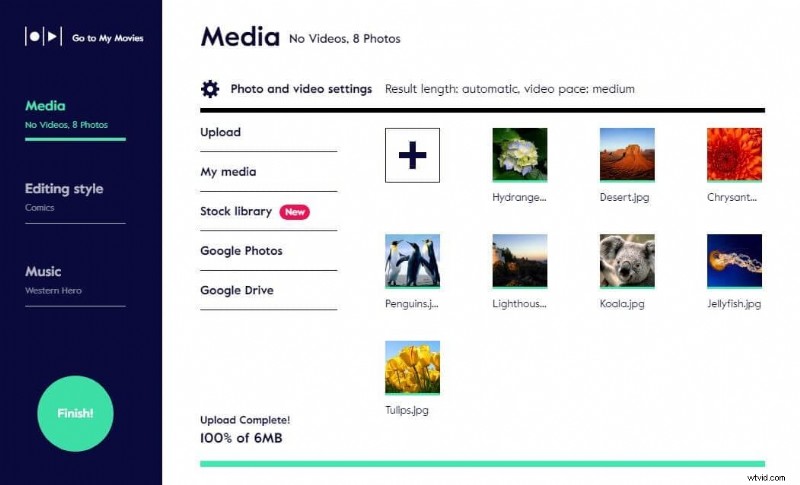Viewport: 800px width, 485px height.
Task: Select the Lighthouse photo thumbnail
Action: pyautogui.click(x=519, y=261)
